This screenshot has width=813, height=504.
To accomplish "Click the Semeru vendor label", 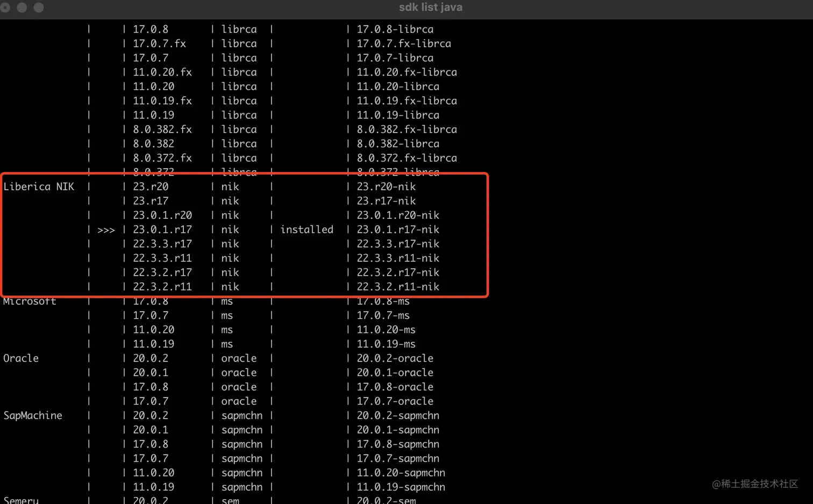I will tap(22, 500).
